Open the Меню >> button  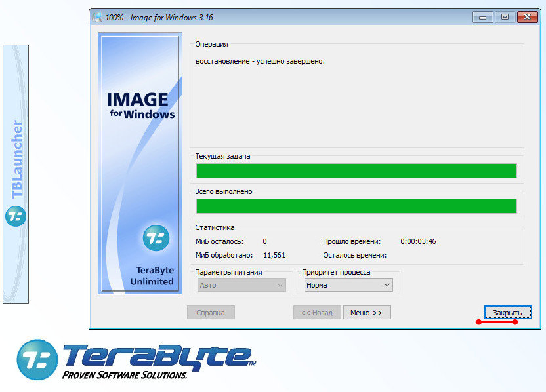pos(367,312)
